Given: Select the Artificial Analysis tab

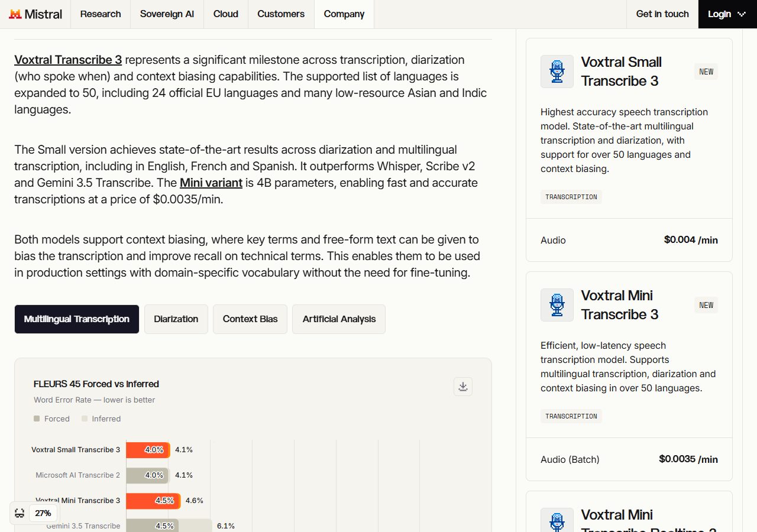Looking at the screenshot, I should [339, 319].
